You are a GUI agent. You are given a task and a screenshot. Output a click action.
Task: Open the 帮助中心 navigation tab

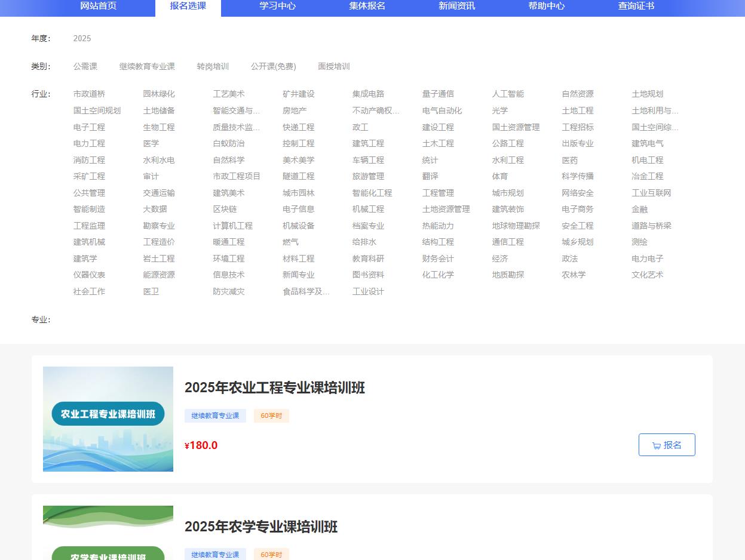(x=546, y=6)
